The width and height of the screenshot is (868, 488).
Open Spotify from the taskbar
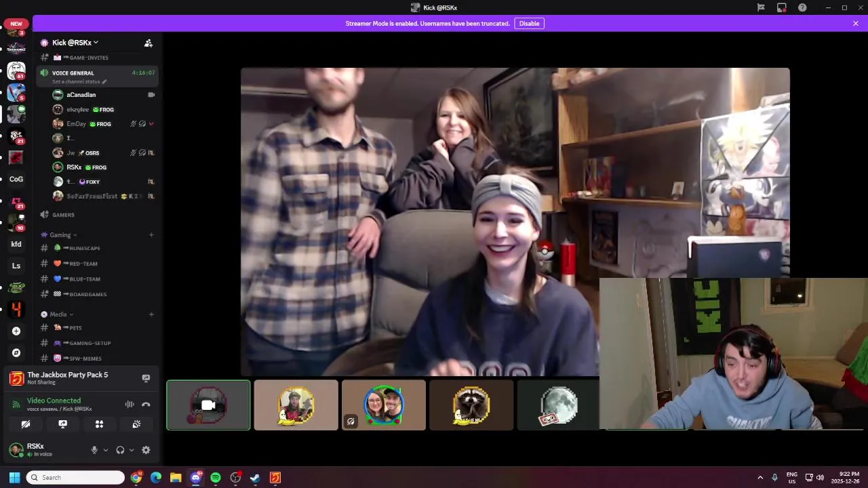[x=216, y=478]
